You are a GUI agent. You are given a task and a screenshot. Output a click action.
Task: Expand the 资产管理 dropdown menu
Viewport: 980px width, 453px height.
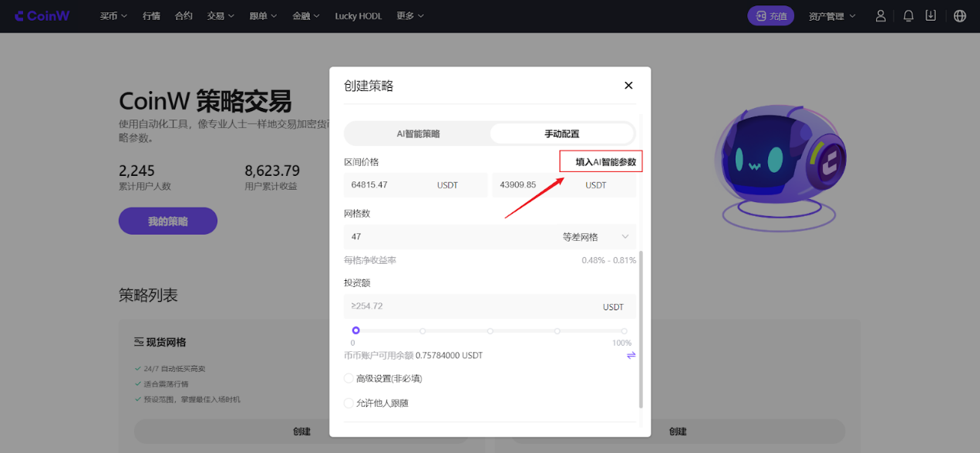pos(832,16)
